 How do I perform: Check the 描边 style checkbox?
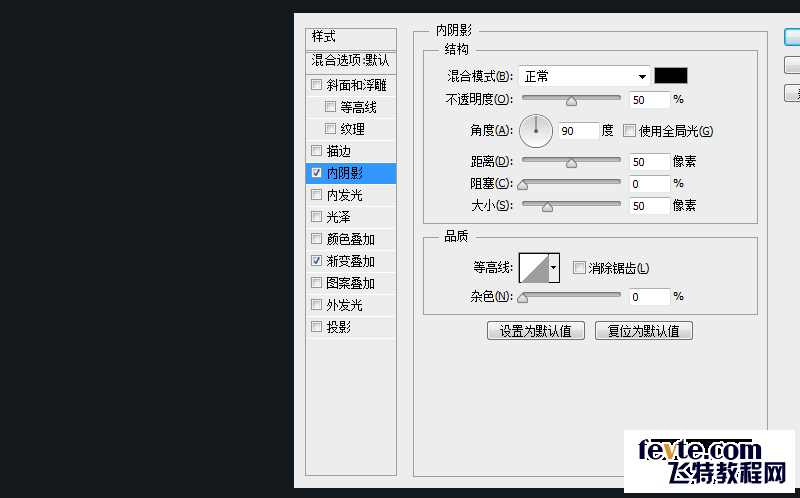tap(316, 151)
